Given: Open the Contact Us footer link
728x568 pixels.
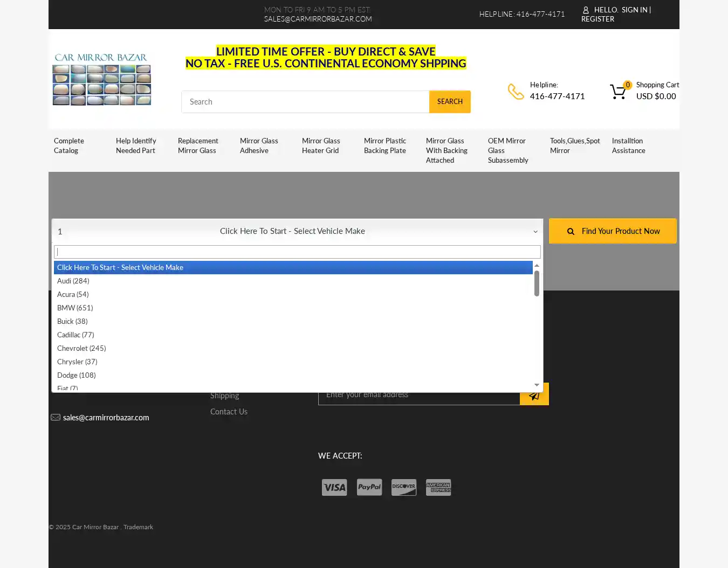Looking at the screenshot, I should click(229, 412).
